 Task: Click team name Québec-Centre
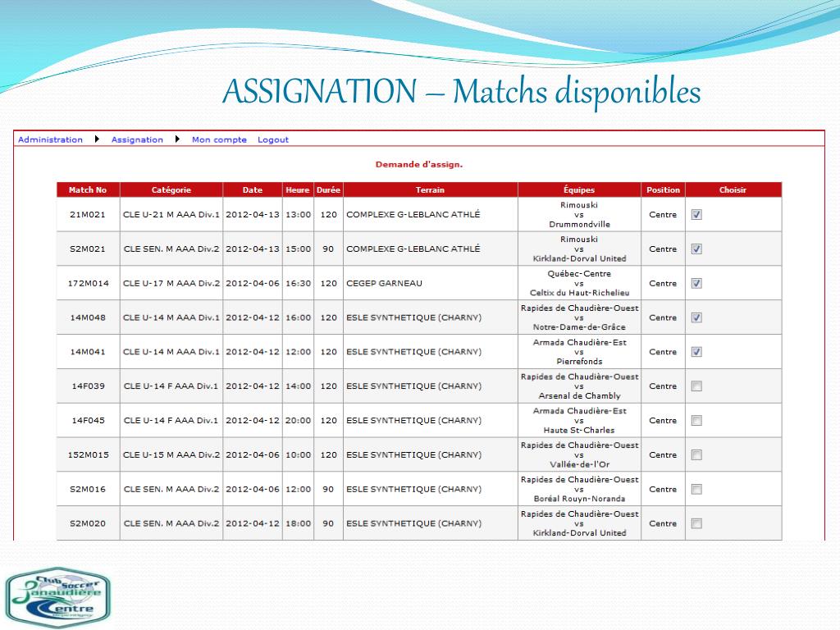point(579,274)
